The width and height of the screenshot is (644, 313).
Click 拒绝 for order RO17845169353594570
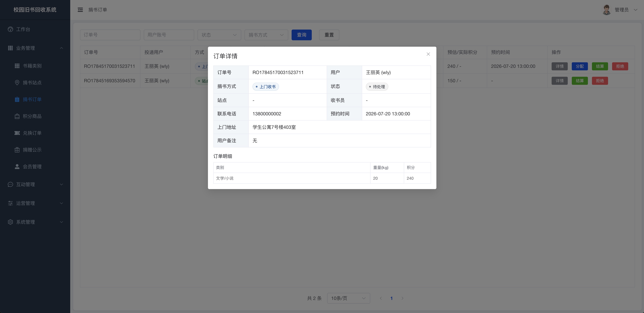coord(600,81)
